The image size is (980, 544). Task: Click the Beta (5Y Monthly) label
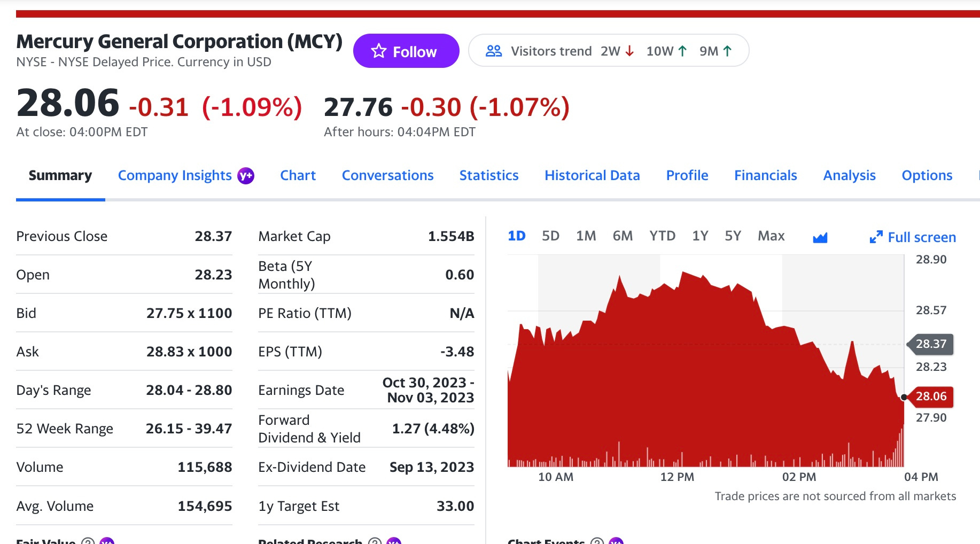(286, 275)
